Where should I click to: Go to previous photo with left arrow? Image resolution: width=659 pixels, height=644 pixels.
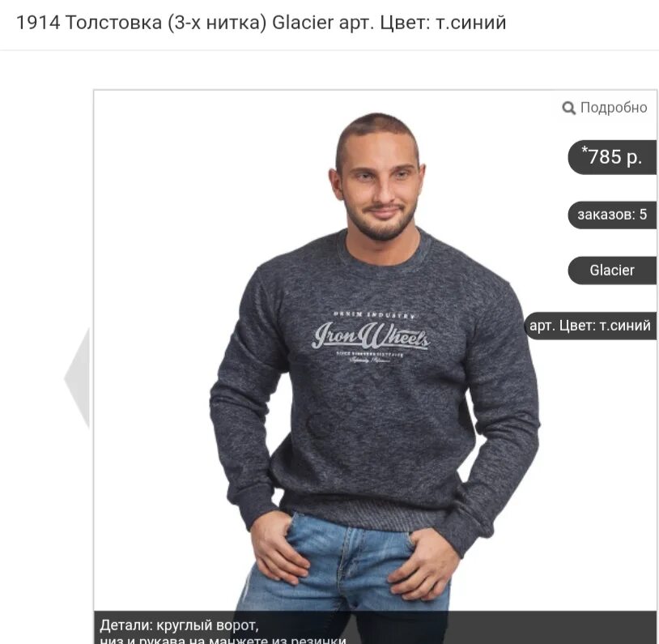pyautogui.click(x=77, y=377)
